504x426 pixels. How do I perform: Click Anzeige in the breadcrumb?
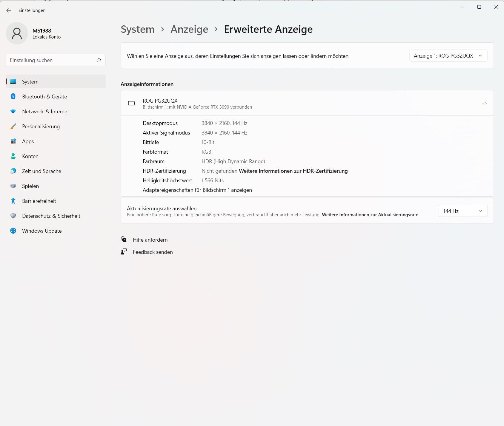[x=189, y=29]
